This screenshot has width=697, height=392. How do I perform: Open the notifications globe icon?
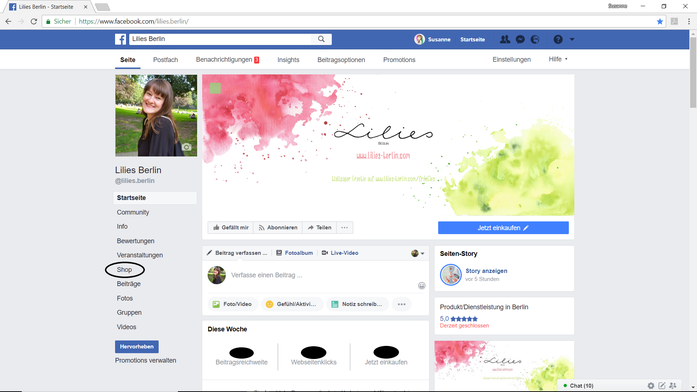click(535, 39)
